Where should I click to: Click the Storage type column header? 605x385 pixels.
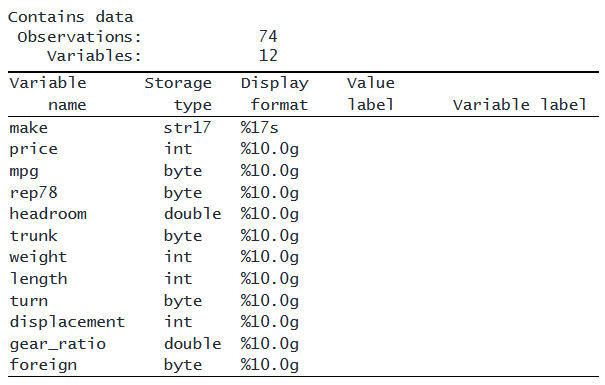pyautogui.click(x=178, y=94)
